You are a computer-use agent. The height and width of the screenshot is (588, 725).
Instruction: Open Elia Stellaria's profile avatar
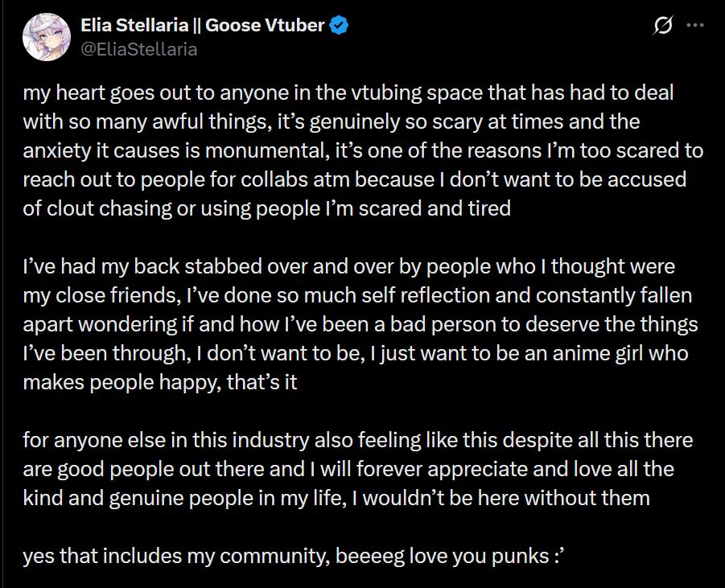tap(47, 37)
